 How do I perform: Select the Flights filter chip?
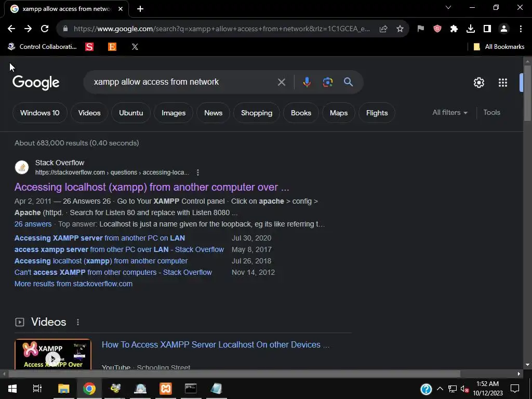[377, 113]
